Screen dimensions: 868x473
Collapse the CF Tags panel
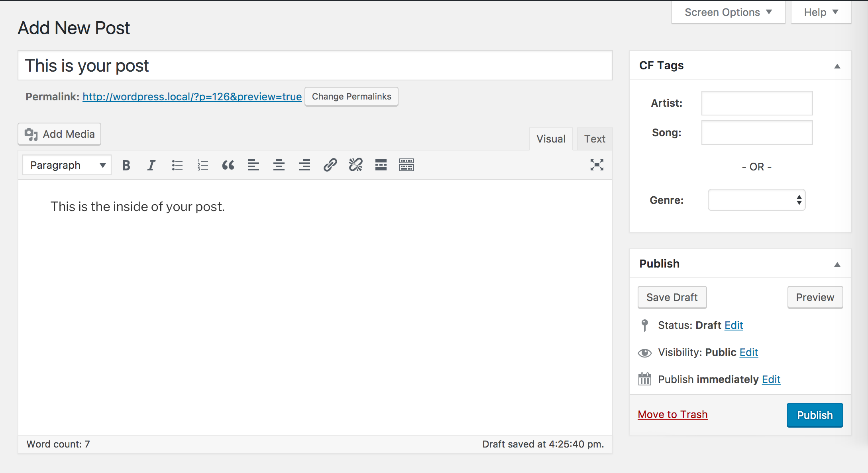[x=837, y=65]
